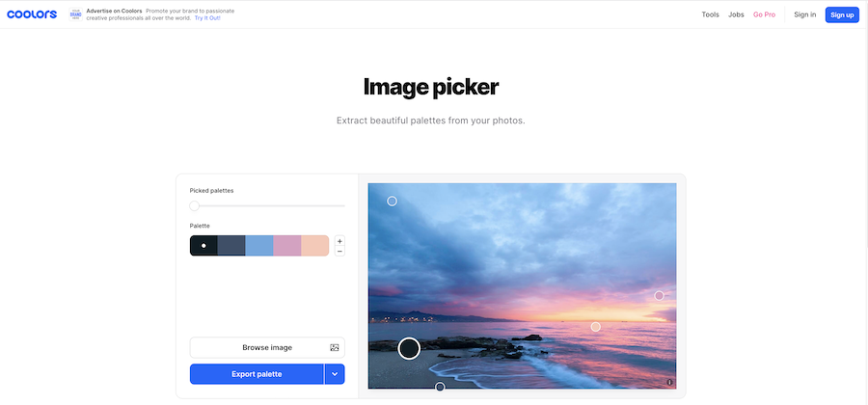Select the picker circle in top-left sky

[392, 201]
